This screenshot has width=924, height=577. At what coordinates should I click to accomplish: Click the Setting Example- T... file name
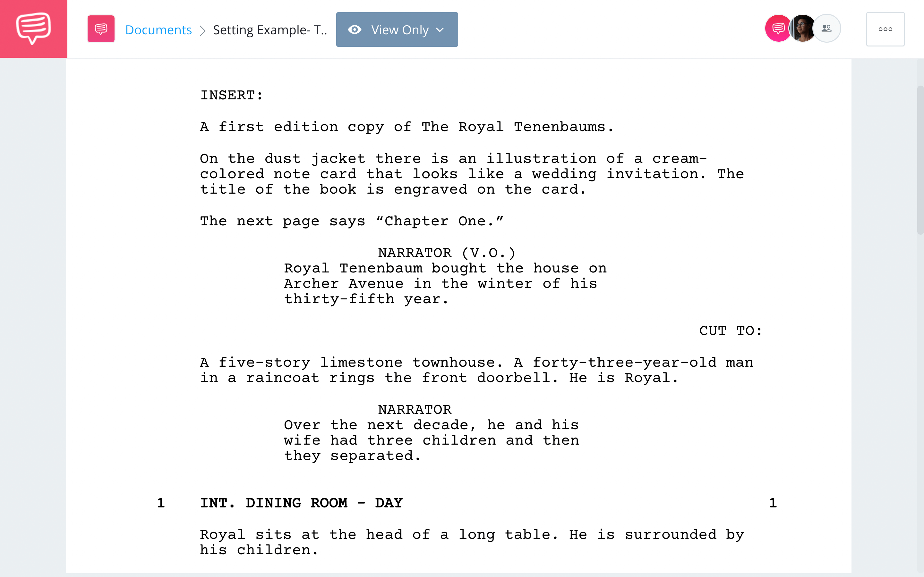tap(269, 29)
